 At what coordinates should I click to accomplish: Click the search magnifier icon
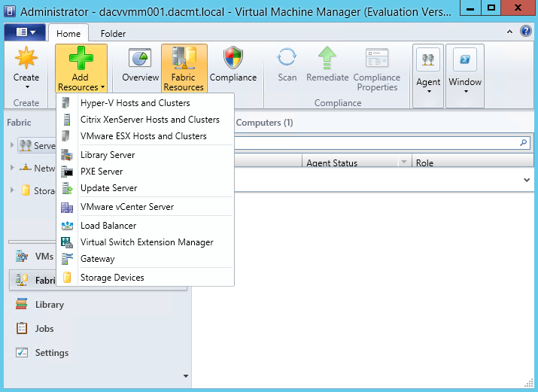pyautogui.click(x=523, y=142)
